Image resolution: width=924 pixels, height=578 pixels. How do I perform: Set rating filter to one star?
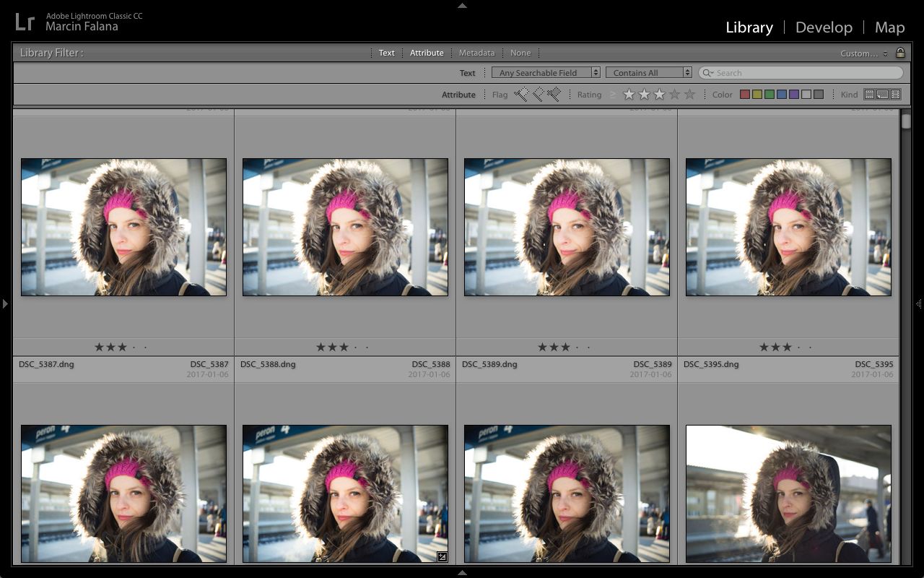click(x=629, y=95)
